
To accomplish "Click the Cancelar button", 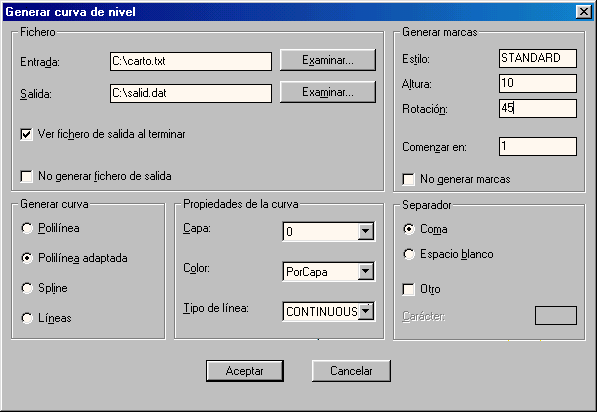I will pos(351,371).
